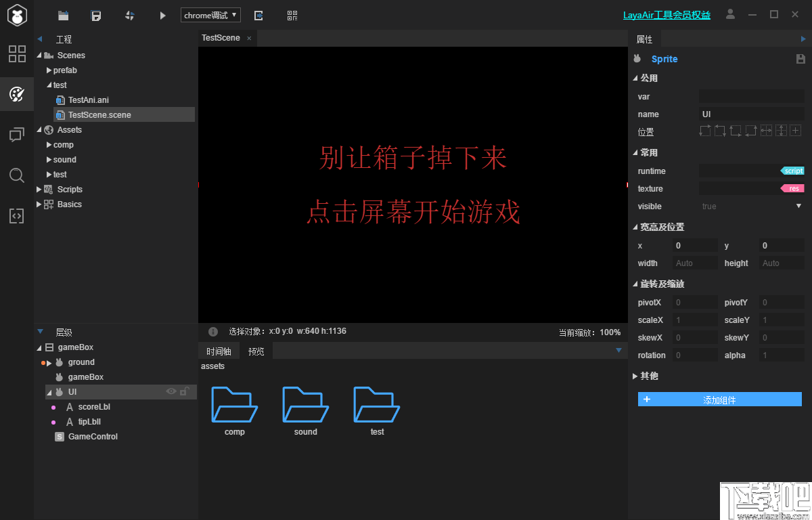The width and height of the screenshot is (812, 520).
Task: Open the LayaAir工具会员权益 link
Action: point(667,14)
